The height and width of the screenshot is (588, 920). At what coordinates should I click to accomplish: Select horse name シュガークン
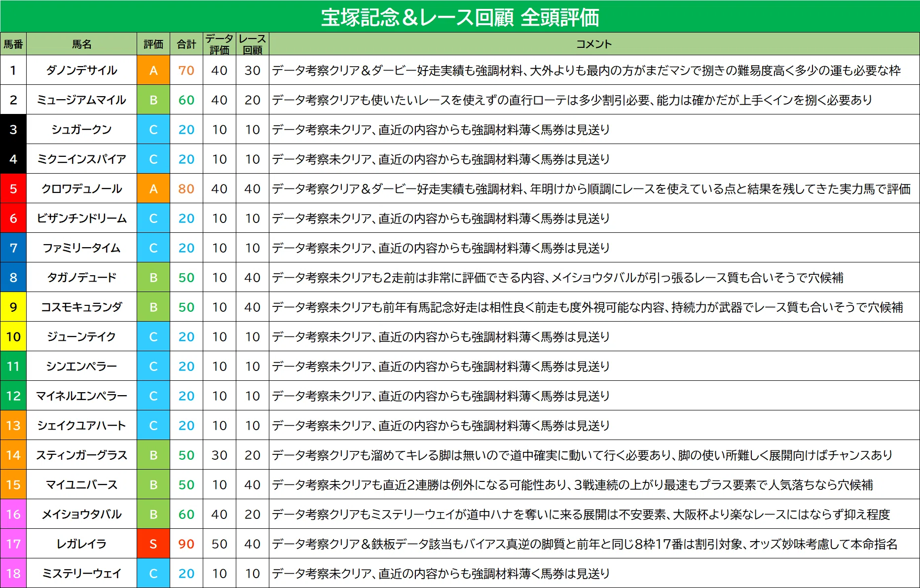click(81, 129)
